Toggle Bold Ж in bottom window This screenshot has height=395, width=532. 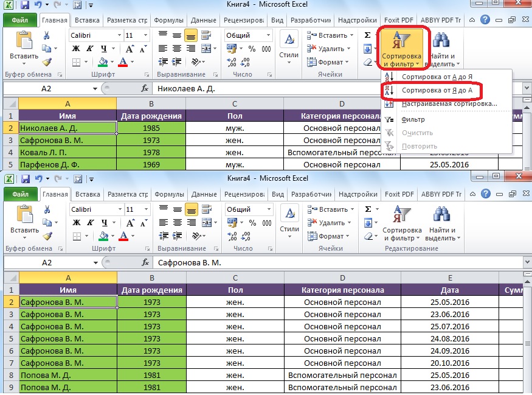click(77, 223)
